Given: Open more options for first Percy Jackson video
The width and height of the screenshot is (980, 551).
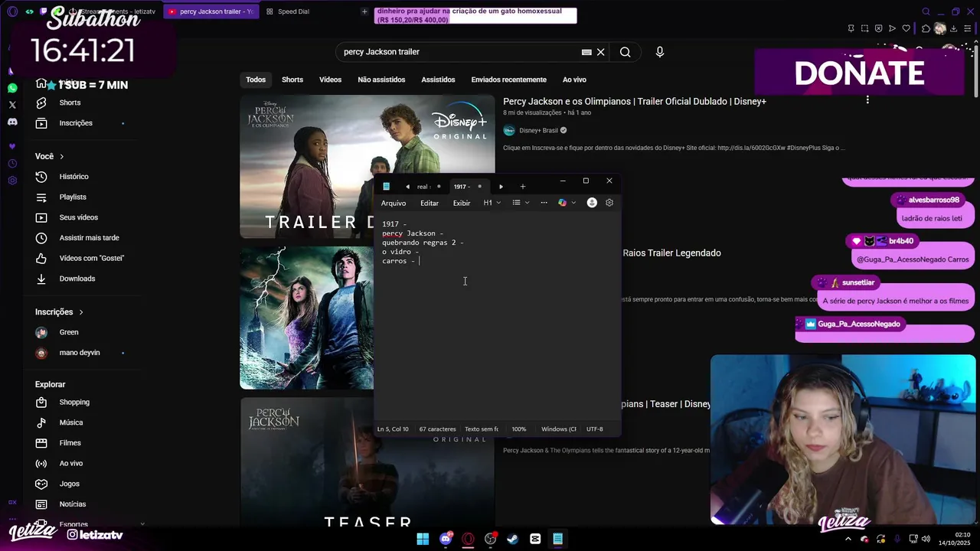Looking at the screenshot, I should [x=867, y=100].
